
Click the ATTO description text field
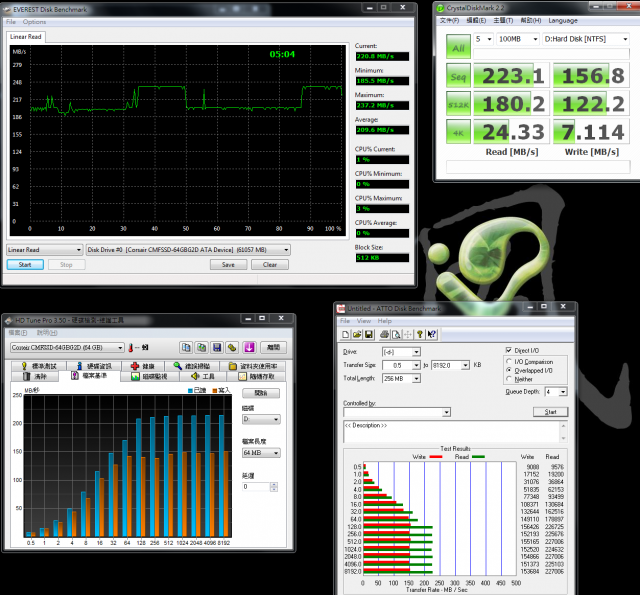point(452,431)
